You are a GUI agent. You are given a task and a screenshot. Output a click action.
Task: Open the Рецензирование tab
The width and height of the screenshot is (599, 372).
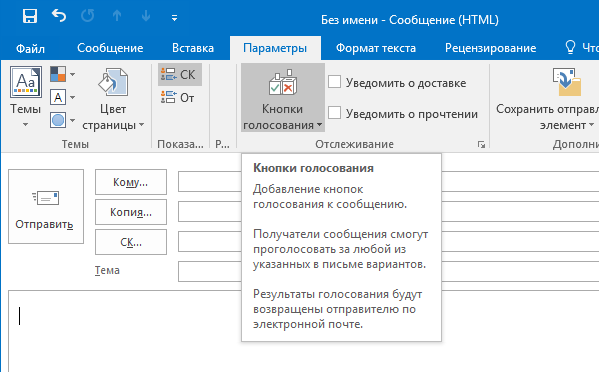click(x=491, y=48)
